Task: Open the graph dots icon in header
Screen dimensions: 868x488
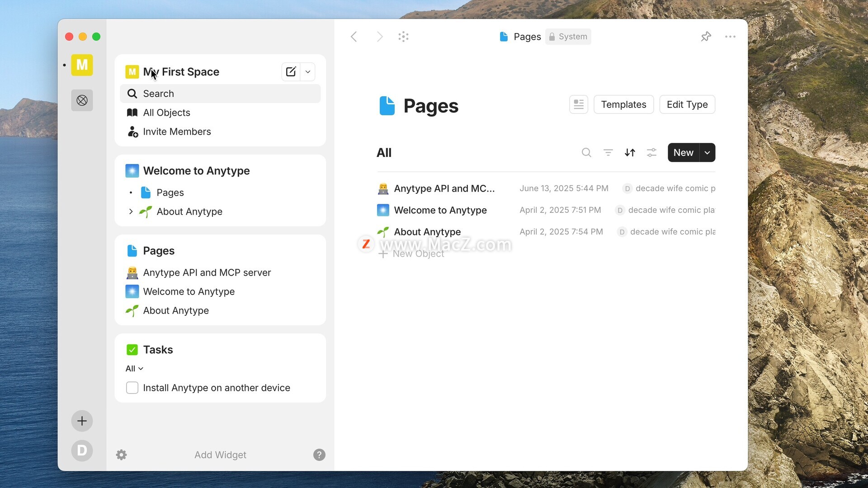Action: (404, 37)
